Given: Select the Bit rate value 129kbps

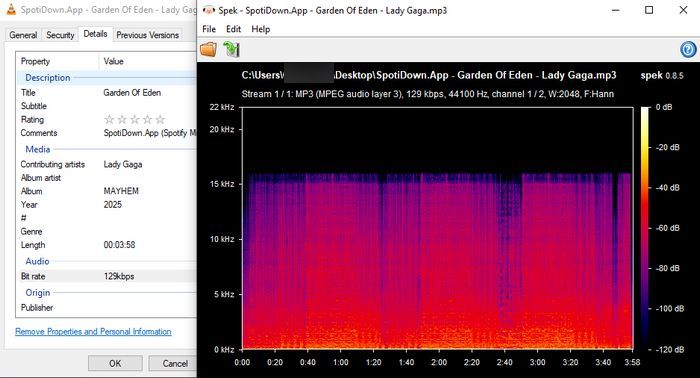Looking at the screenshot, I should point(119,276).
